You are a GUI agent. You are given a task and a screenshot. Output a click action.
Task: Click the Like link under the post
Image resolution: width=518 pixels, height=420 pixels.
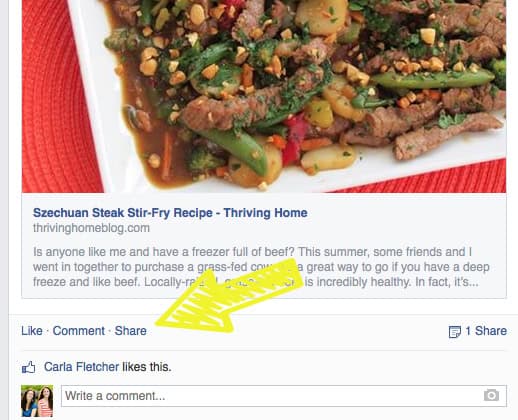[32, 331]
